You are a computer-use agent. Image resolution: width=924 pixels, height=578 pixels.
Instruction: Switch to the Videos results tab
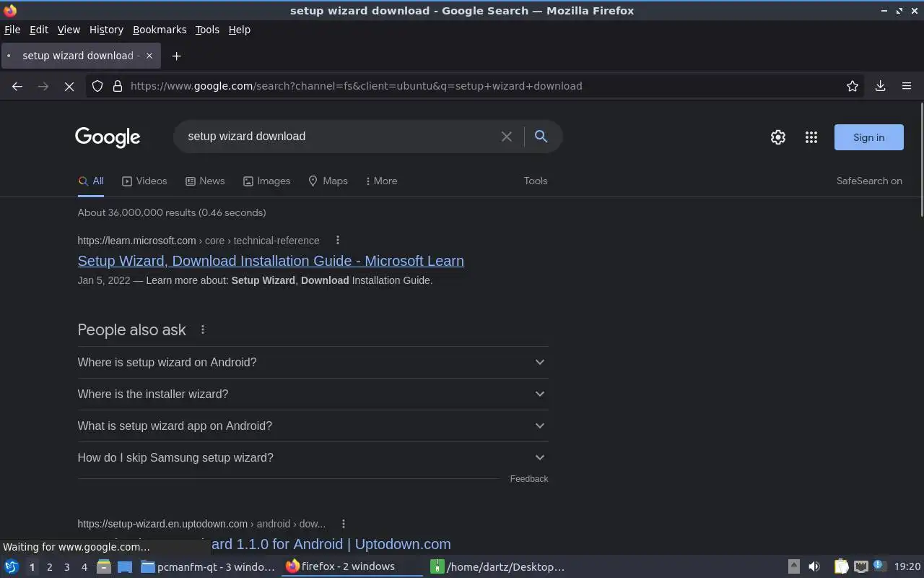tap(144, 181)
